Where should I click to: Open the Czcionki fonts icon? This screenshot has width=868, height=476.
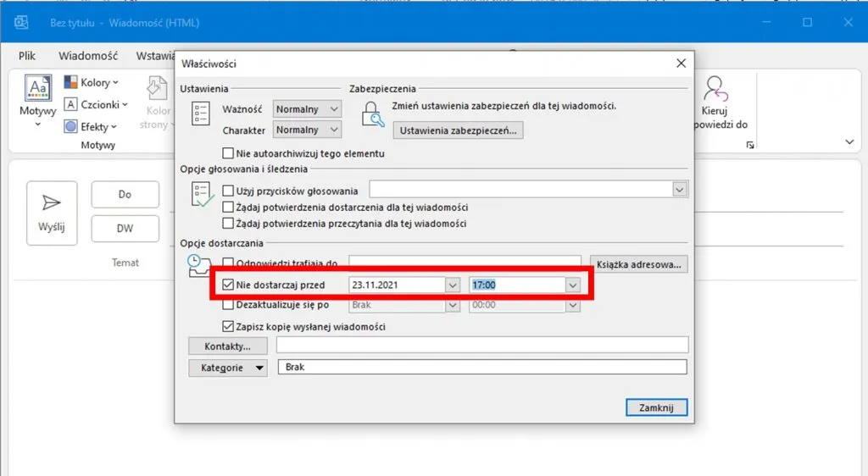[71, 105]
